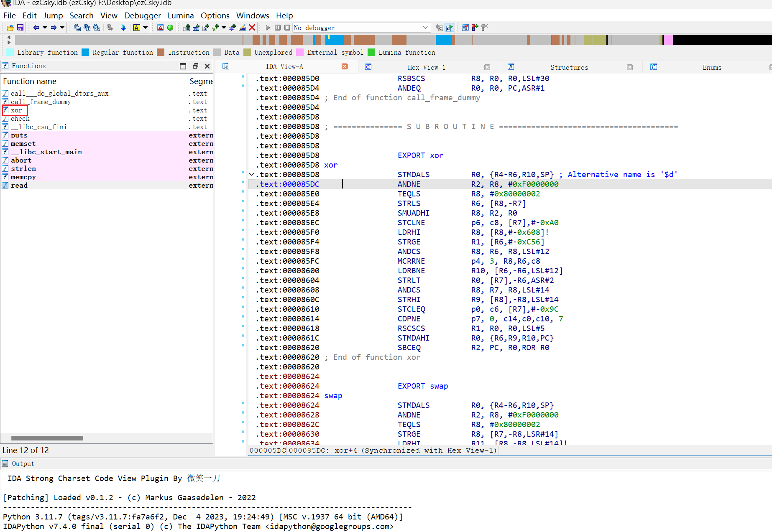The image size is (772, 532).
Task: Select call___do_global_dtors_aux function row
Action: tap(107, 94)
